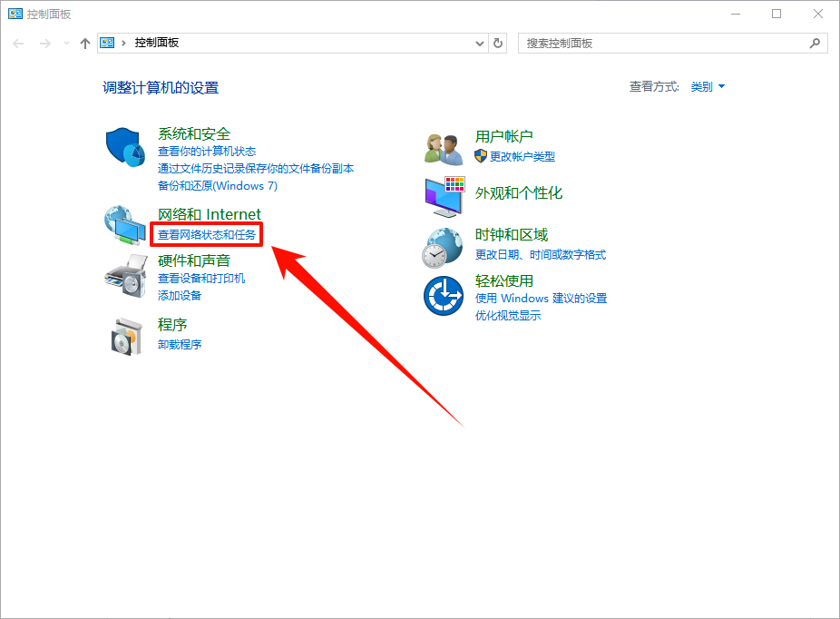Click 卸载程序 link
The image size is (840, 619).
(x=180, y=345)
